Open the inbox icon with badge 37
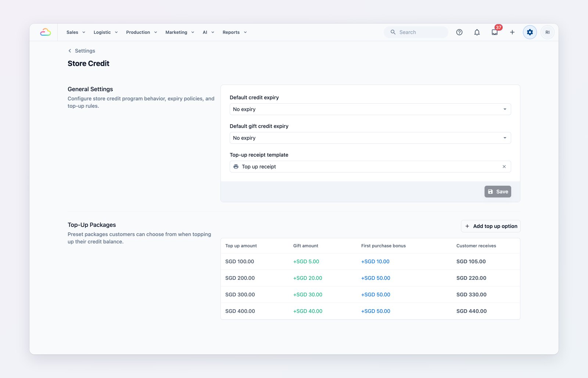The width and height of the screenshot is (588, 378). pos(495,32)
